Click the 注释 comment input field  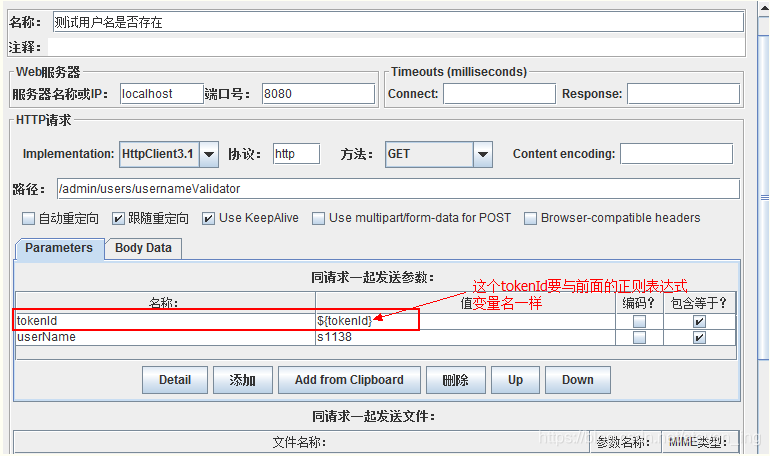396,47
